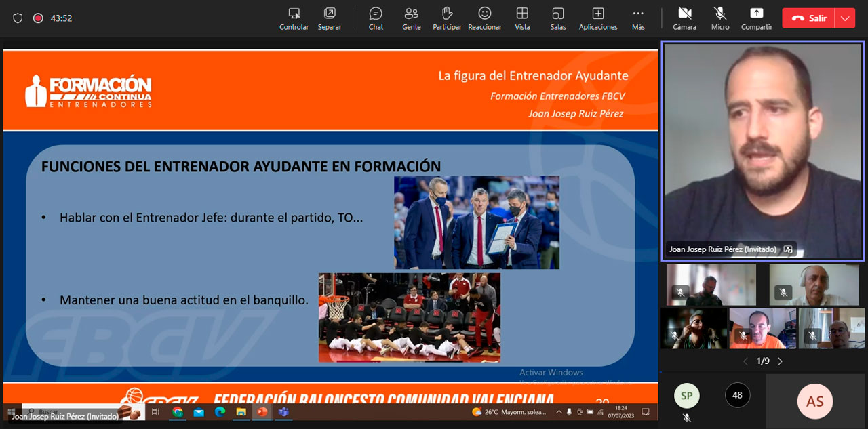Click the 26°C weather widget
Image resolution: width=868 pixels, height=429 pixels.
coord(509,411)
